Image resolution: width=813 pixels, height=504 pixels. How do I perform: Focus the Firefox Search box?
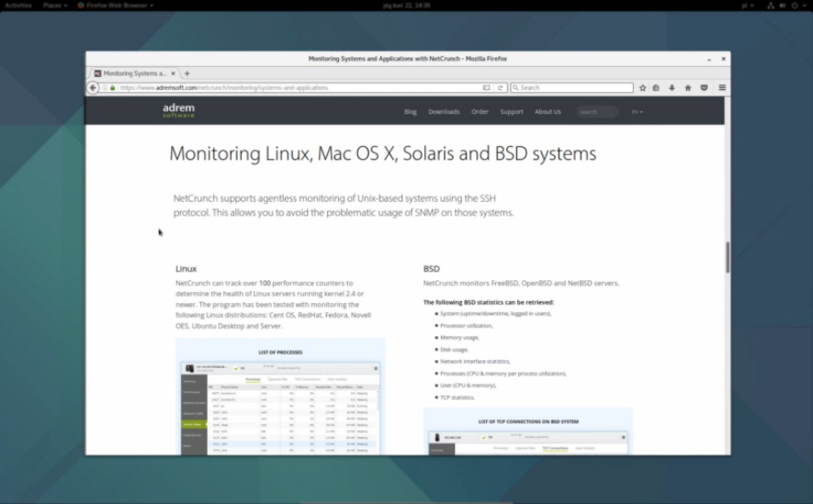[x=571, y=87]
